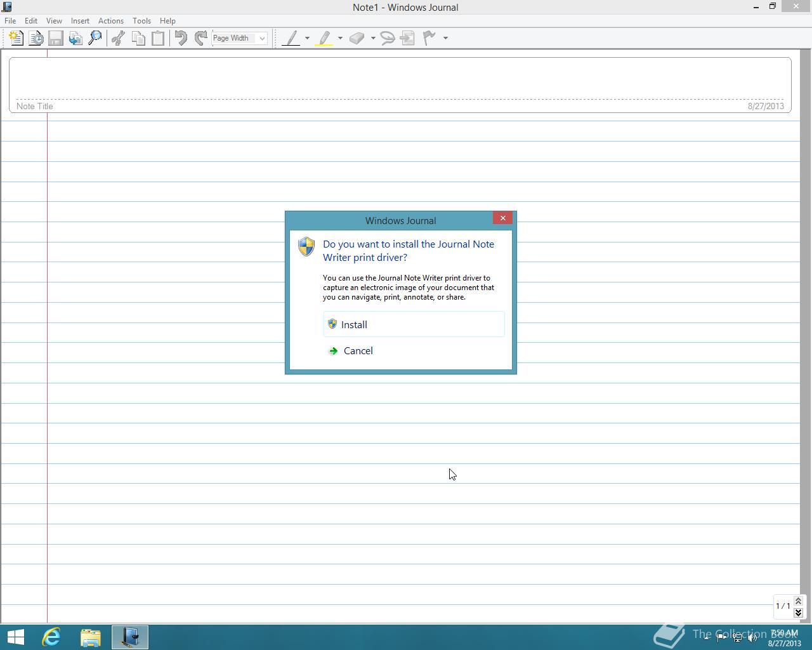
Task: Click the Cut scissors icon
Action: [118, 38]
